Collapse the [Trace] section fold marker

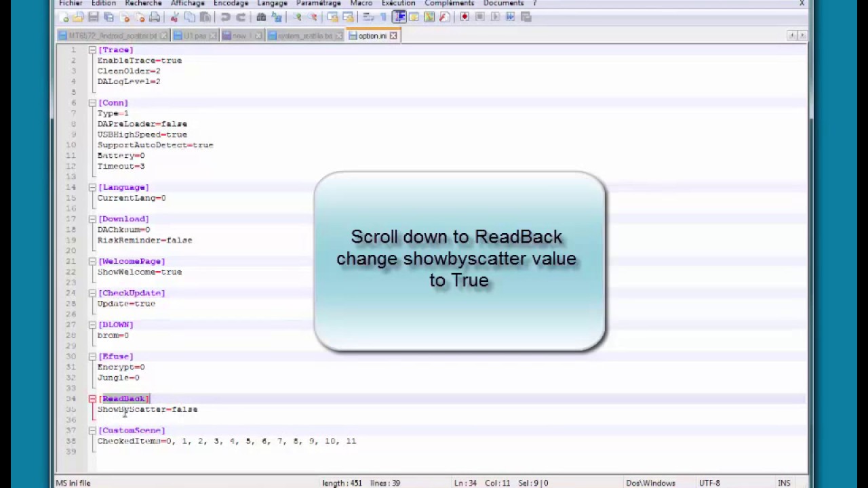click(x=92, y=50)
